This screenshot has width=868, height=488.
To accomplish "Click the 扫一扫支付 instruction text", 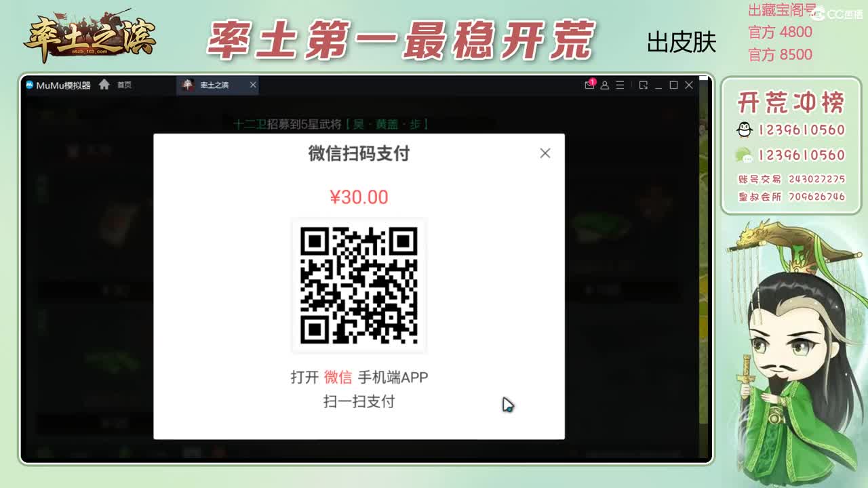I will (x=359, y=401).
